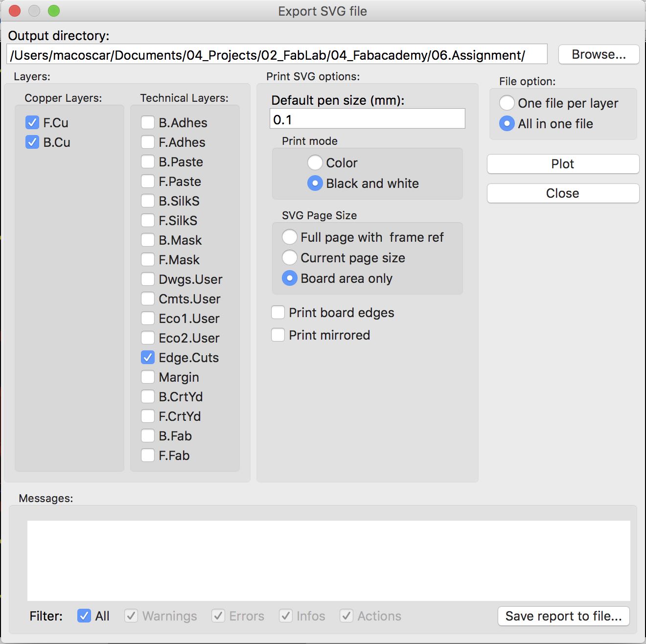This screenshot has height=644, width=646.
Task: Disable the Edge.Cuts layer checkbox
Action: (148, 357)
